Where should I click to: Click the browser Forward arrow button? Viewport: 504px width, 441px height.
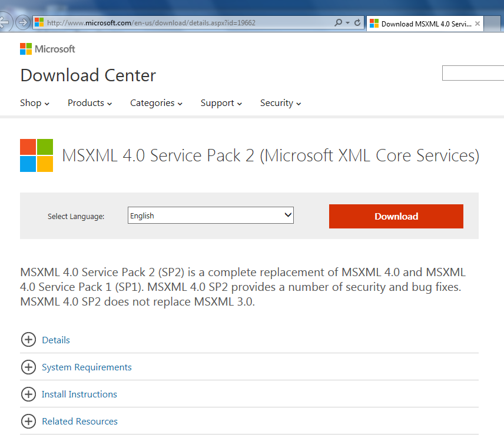[23, 23]
